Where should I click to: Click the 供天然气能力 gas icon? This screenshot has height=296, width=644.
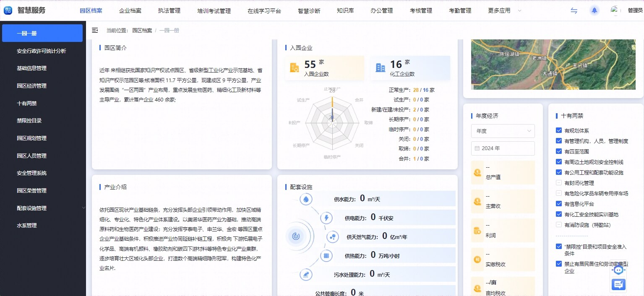(333, 237)
